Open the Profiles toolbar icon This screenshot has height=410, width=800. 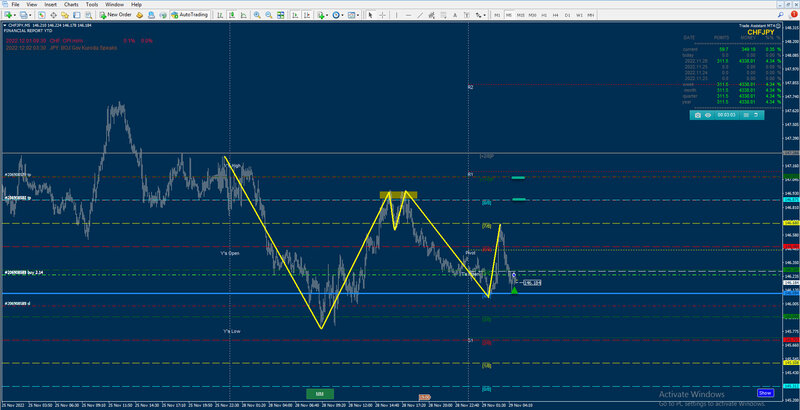23,15
